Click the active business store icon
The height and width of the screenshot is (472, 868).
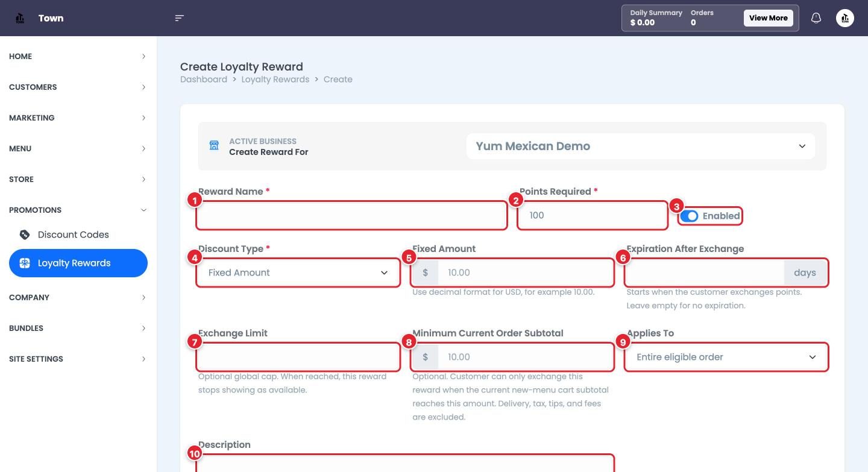[214, 145]
